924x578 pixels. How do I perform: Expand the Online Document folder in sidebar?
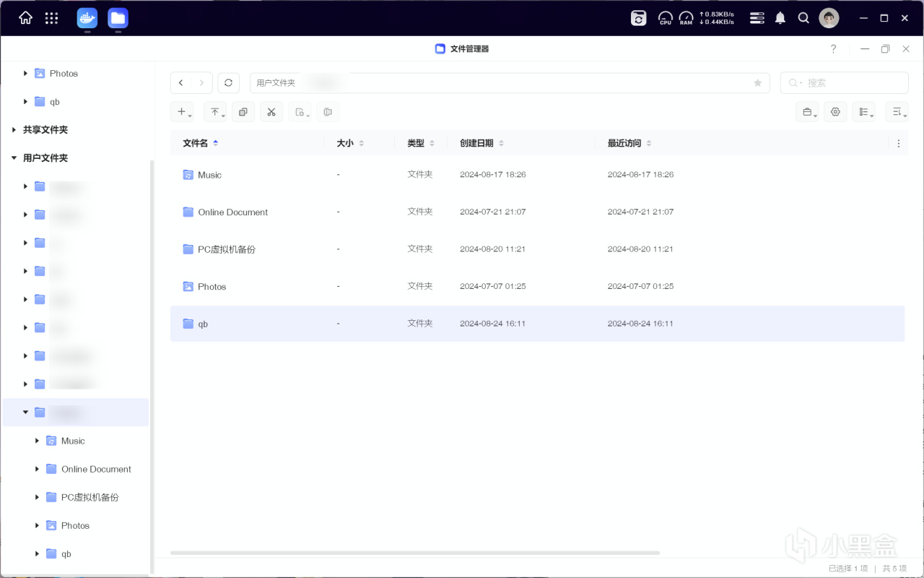(x=38, y=469)
